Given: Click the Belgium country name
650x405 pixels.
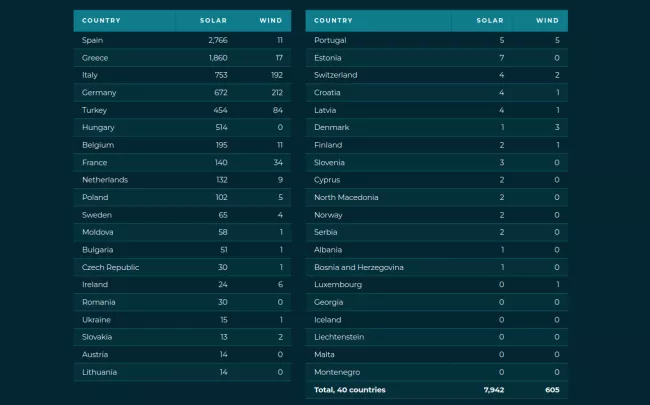Looking at the screenshot, I should point(98,145).
